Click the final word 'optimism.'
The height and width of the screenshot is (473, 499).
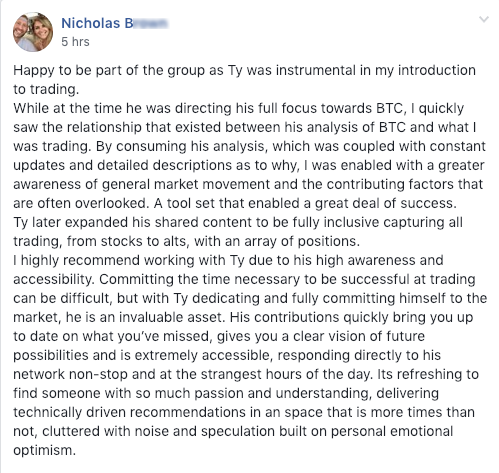(x=45, y=451)
